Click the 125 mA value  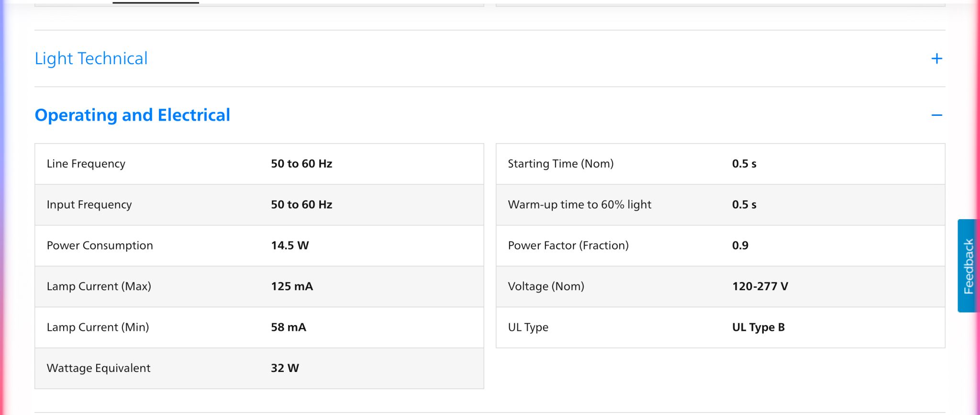[291, 286]
